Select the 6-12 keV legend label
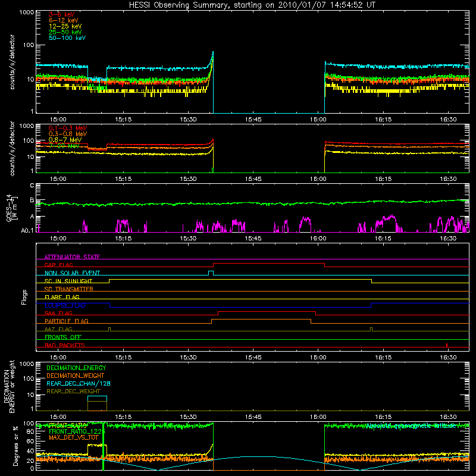Screen dimensions: 476x476 pos(64,20)
